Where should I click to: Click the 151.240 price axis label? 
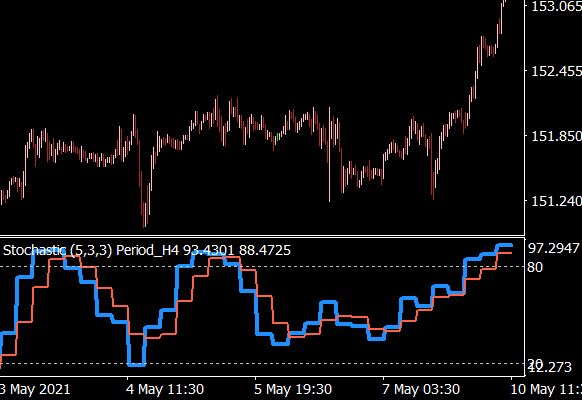(556, 201)
